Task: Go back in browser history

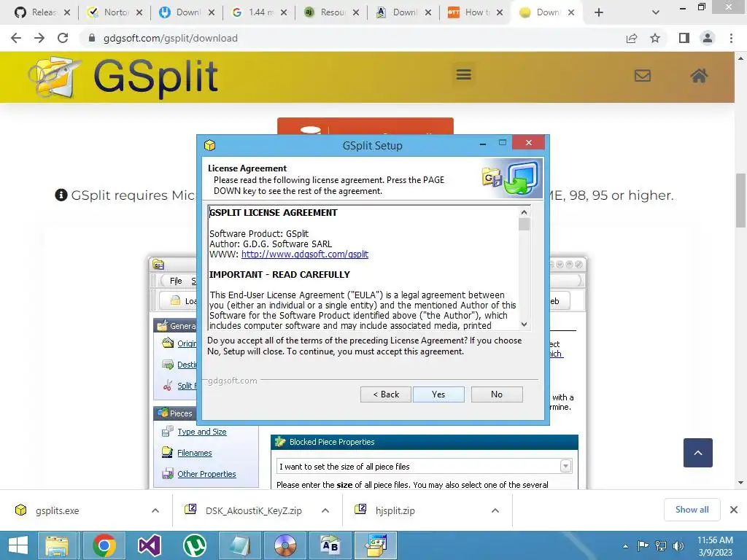Action: 16,38
